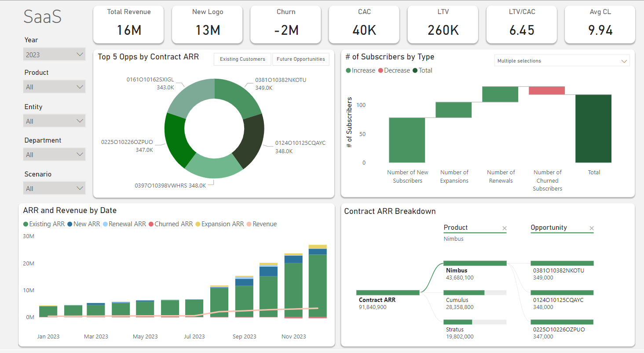Image resolution: width=644 pixels, height=353 pixels.
Task: Select the Existing ARR legend icon
Action: [x=25, y=224]
